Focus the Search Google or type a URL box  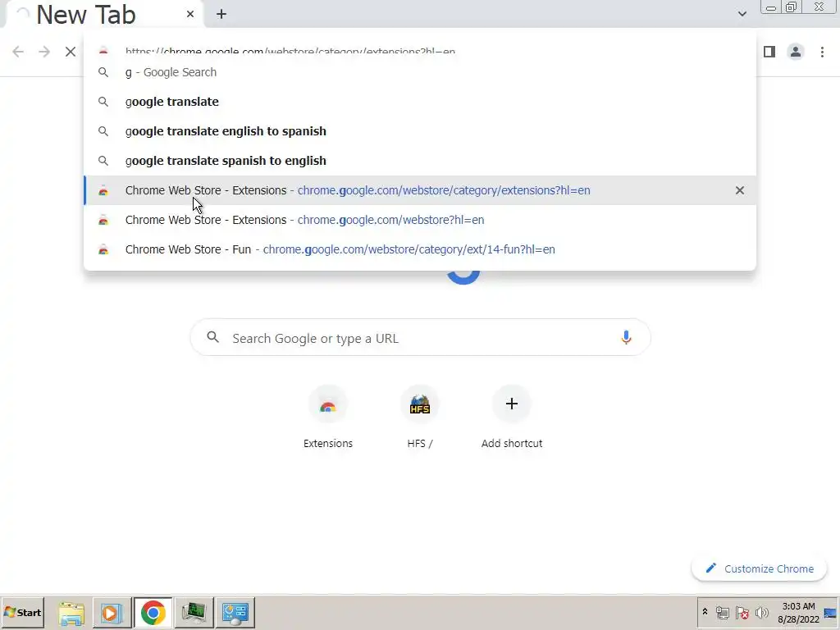pyautogui.click(x=421, y=337)
